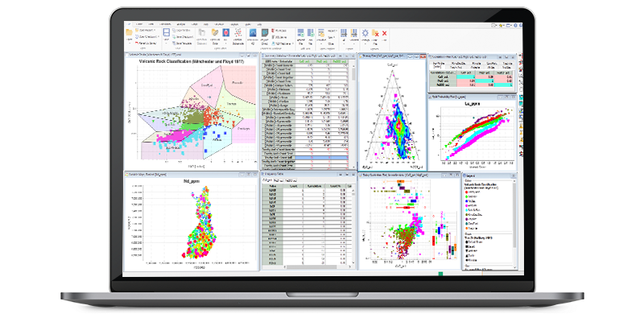Click the teal and gray grid ribbon icon
Image resolution: width=644 pixels, height=314 pixels.
[265, 32]
